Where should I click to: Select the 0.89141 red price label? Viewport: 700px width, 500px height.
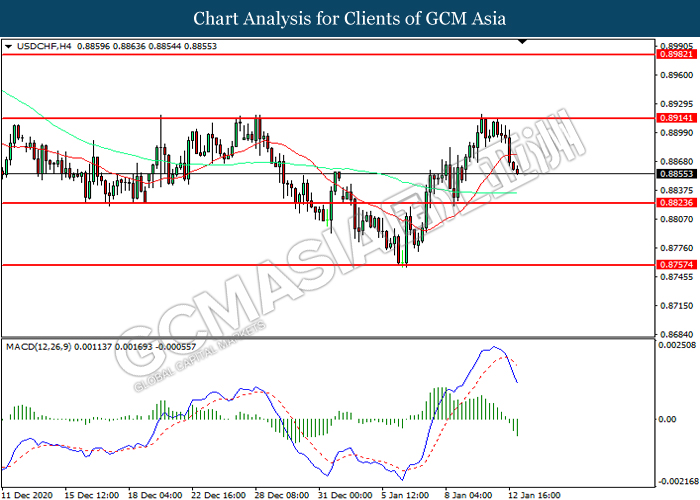tap(677, 118)
